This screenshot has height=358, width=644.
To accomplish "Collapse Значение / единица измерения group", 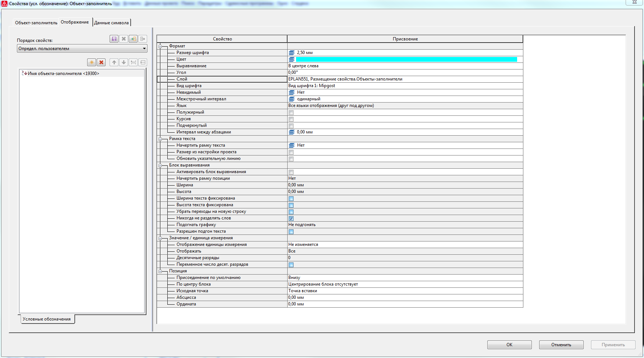I will (x=160, y=238).
